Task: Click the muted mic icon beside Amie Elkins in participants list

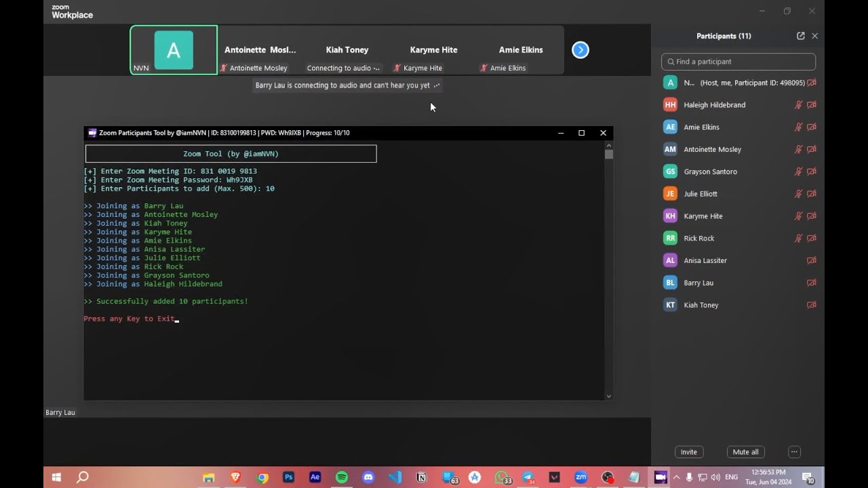Action: (798, 127)
